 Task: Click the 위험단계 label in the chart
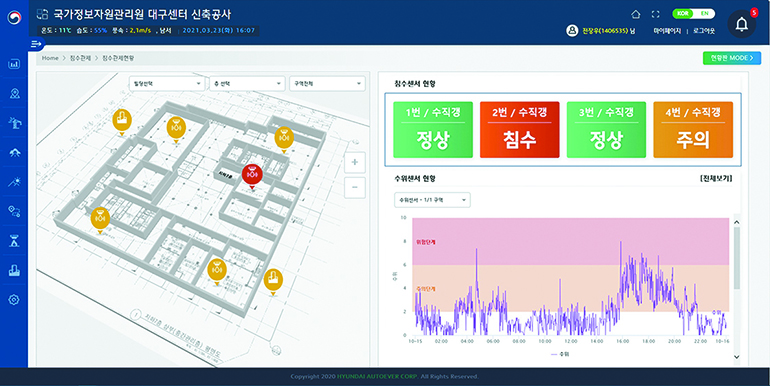[x=425, y=242]
